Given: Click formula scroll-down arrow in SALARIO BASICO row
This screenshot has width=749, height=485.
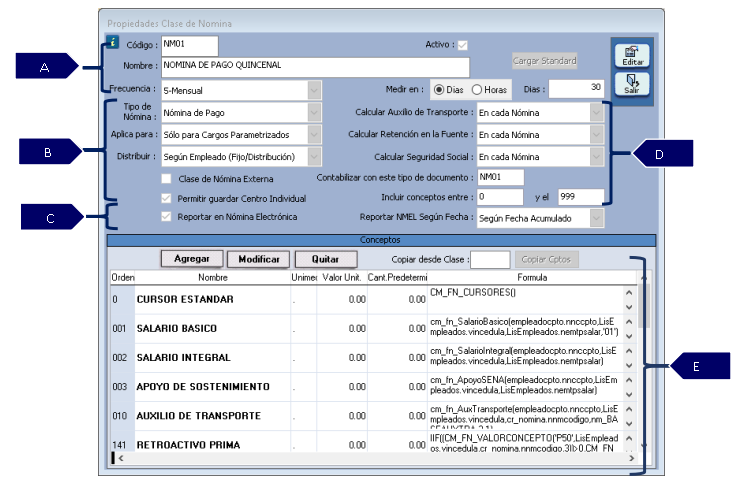Looking at the screenshot, I should click(x=629, y=336).
